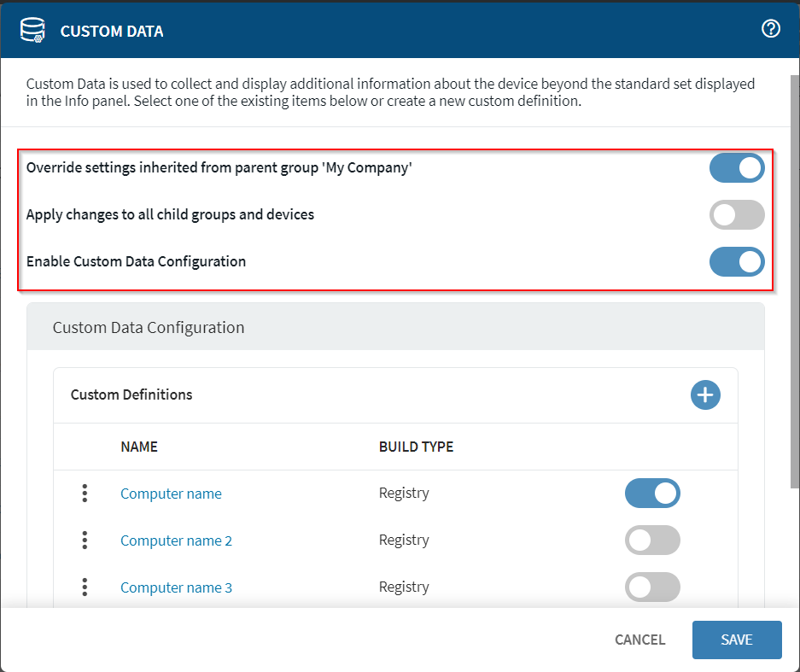This screenshot has height=672, width=800.
Task: Open the Computer name definition link
Action: click(x=171, y=494)
